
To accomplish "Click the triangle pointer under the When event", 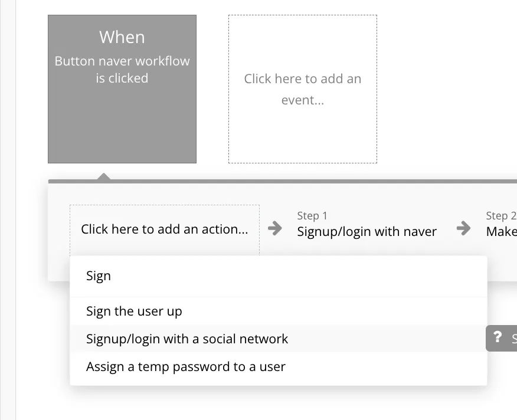I will tap(104, 176).
